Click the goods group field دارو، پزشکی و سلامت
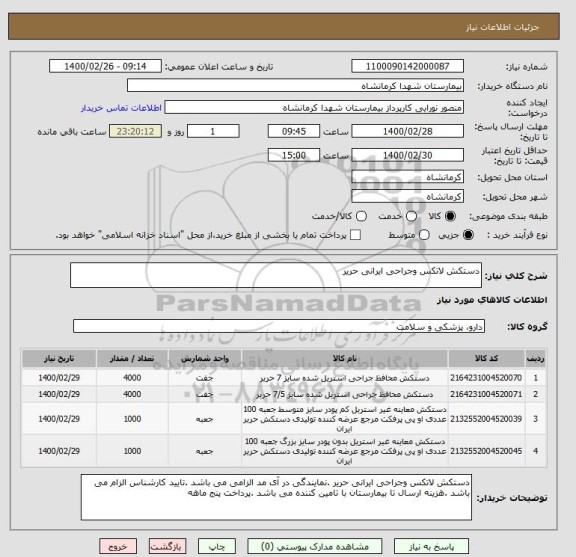The height and width of the screenshot is (557, 576). pyautogui.click(x=279, y=326)
